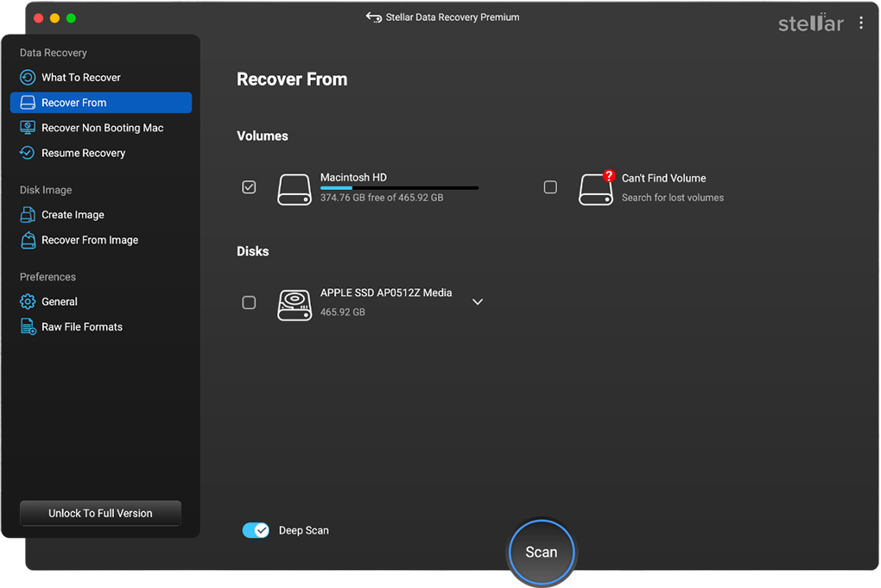Click the What To Recover sidebar icon
Viewport: 881px width, 588px height.
[28, 78]
